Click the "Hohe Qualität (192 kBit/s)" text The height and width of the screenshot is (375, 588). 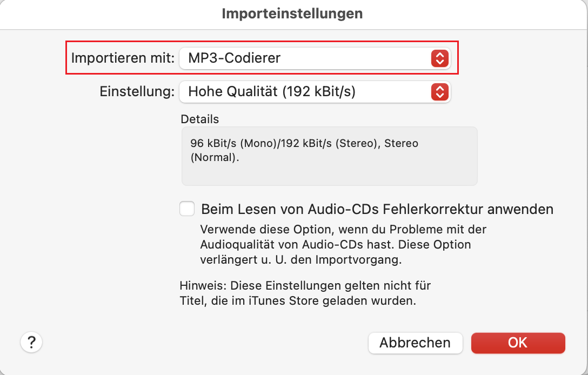pyautogui.click(x=271, y=92)
